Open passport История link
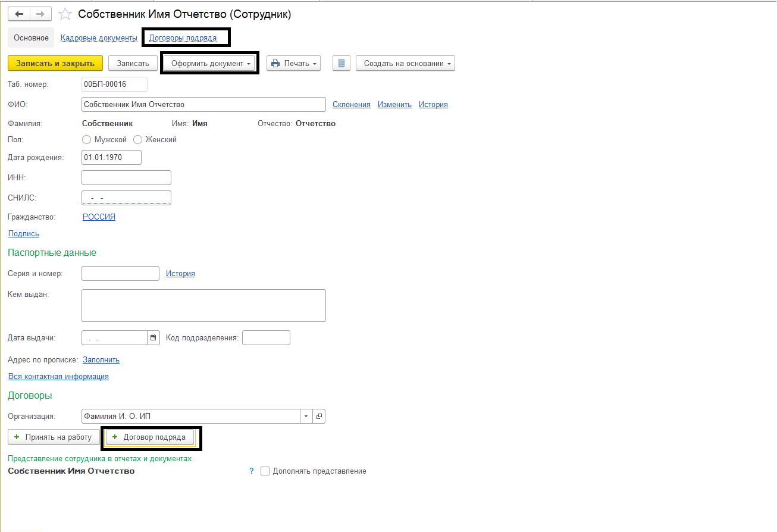 180,274
